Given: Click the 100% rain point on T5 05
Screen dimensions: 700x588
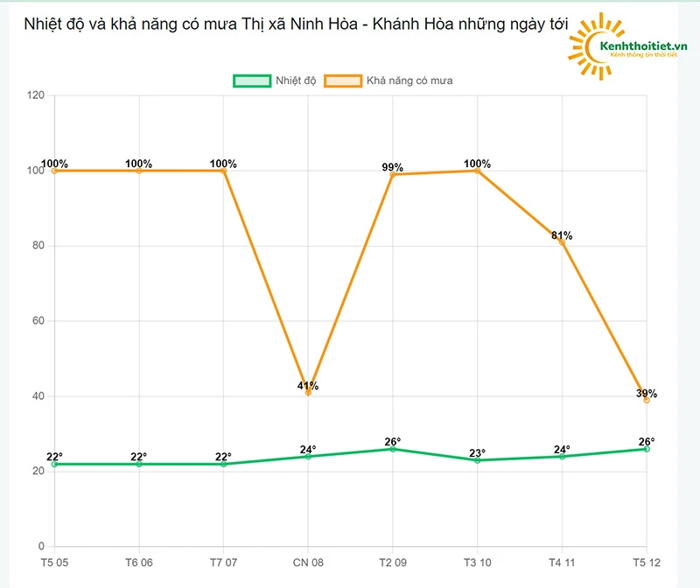Looking at the screenshot, I should pos(54,171).
